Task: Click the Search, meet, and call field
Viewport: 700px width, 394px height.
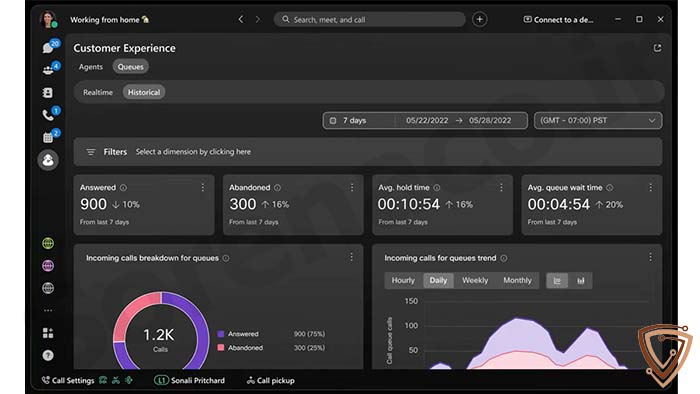Action: pos(370,20)
